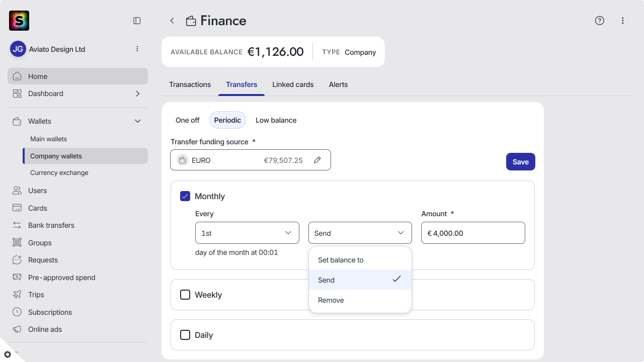Click the €79,507.25 source balance

pyautogui.click(x=283, y=160)
